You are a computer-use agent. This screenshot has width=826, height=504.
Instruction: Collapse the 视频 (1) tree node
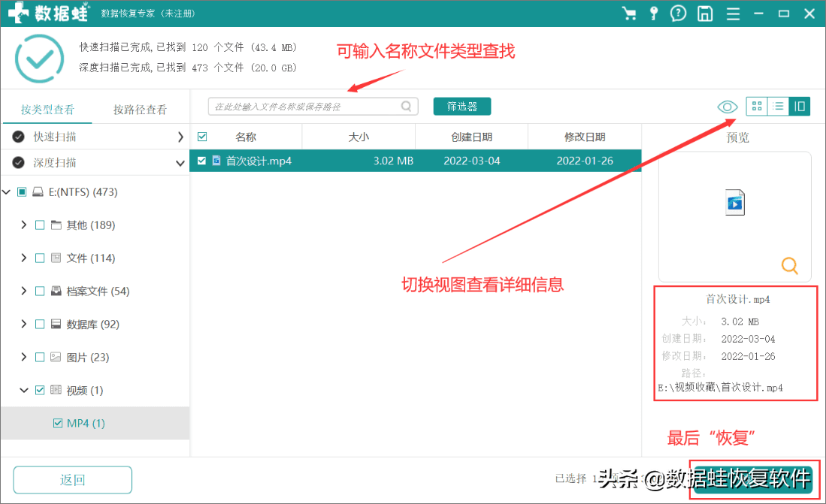point(24,391)
